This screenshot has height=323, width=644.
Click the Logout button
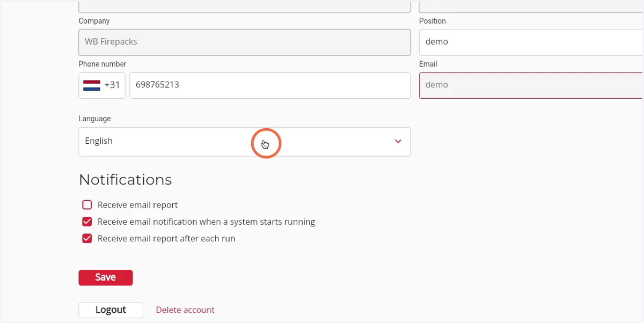pos(111,310)
